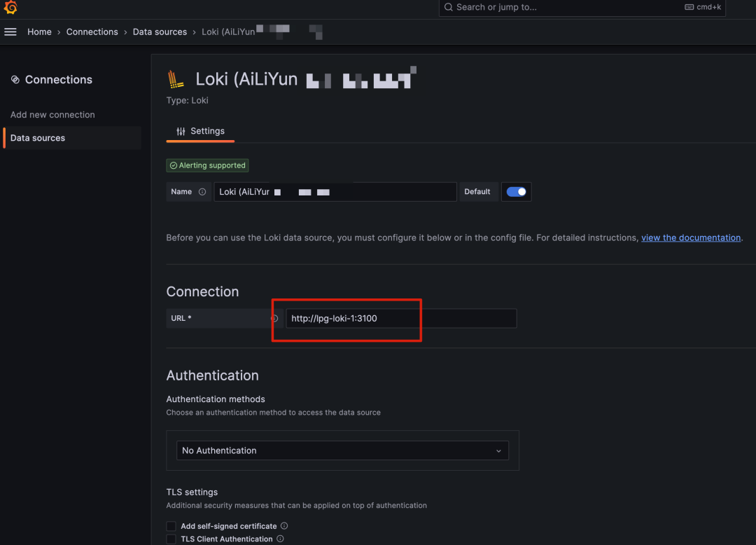This screenshot has height=545, width=756.
Task: Click the Name field label
Action: (x=181, y=192)
